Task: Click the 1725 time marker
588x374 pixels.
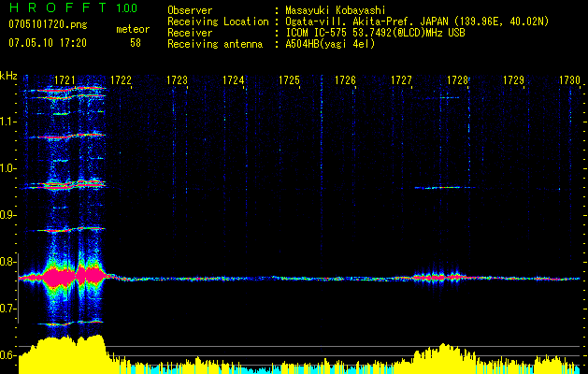Action: point(289,80)
